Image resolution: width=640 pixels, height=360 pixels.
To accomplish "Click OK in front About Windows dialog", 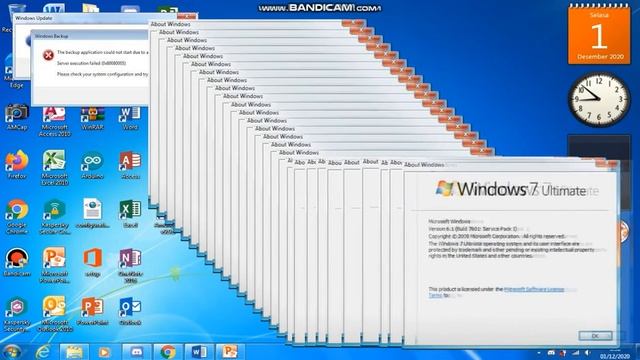I will [x=595, y=336].
